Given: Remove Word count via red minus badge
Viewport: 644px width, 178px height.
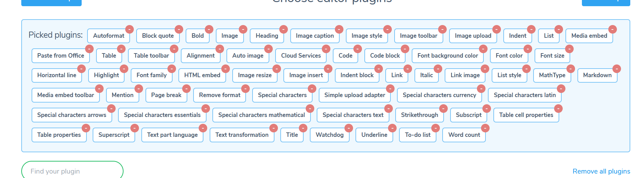Looking at the screenshot, I should coord(485,128).
